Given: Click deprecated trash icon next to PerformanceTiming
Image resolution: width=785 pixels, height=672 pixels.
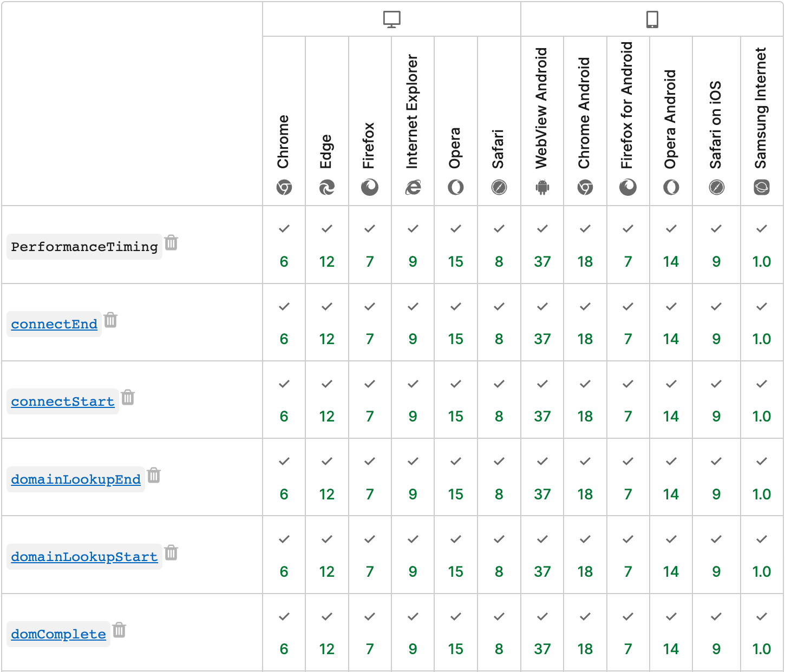Looking at the screenshot, I should [171, 242].
